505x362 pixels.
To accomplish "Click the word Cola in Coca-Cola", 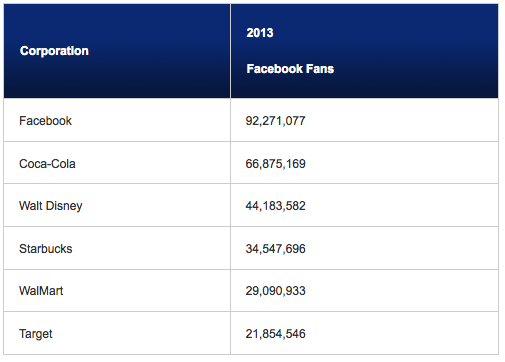I will tap(63, 164).
